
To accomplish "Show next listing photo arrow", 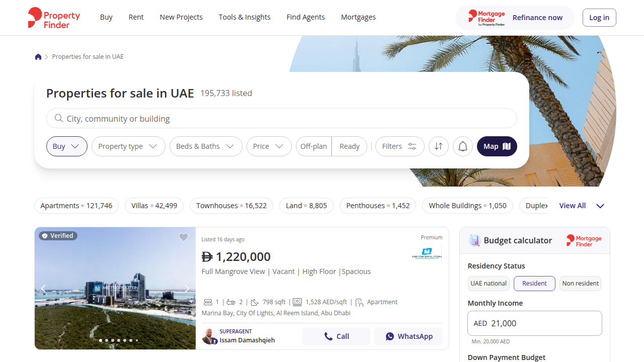I will (187, 289).
